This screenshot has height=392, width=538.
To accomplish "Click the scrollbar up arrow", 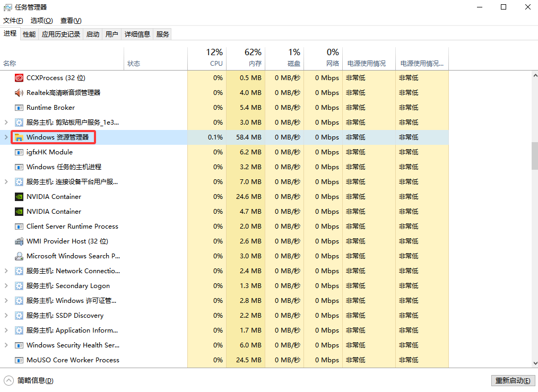I will click(535, 75).
